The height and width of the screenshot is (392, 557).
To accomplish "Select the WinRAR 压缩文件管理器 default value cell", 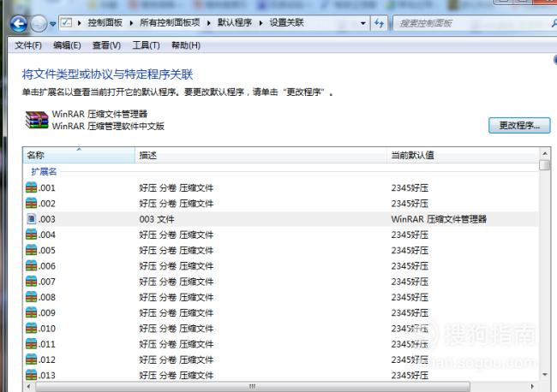I will (x=439, y=219).
